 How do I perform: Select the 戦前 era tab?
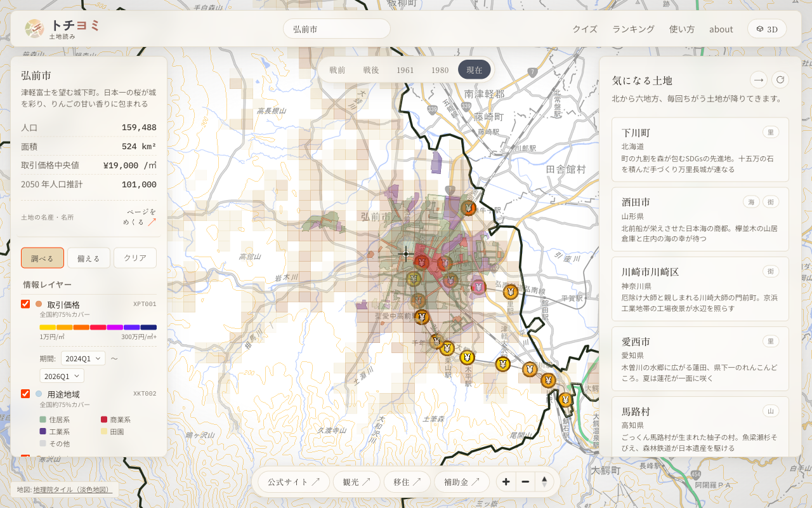[337, 70]
